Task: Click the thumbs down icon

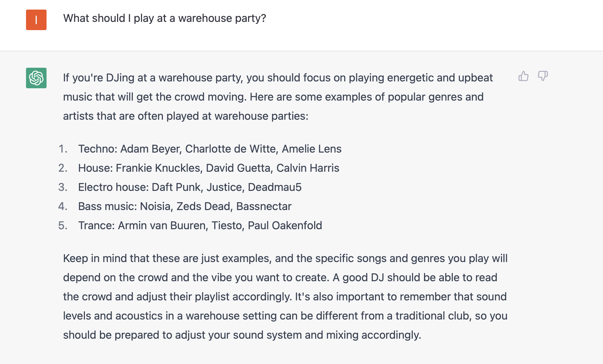Action: coord(543,76)
